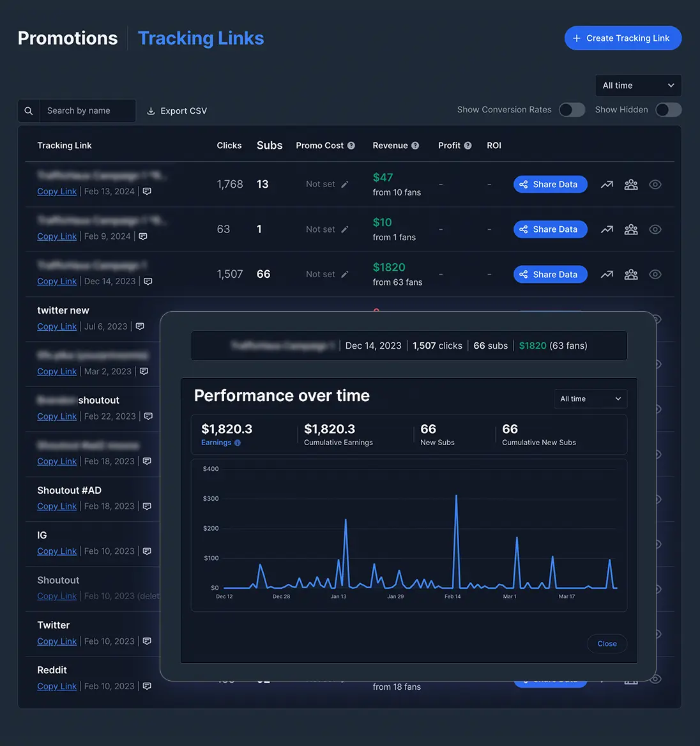Change the Performance over time date range

coord(590,399)
